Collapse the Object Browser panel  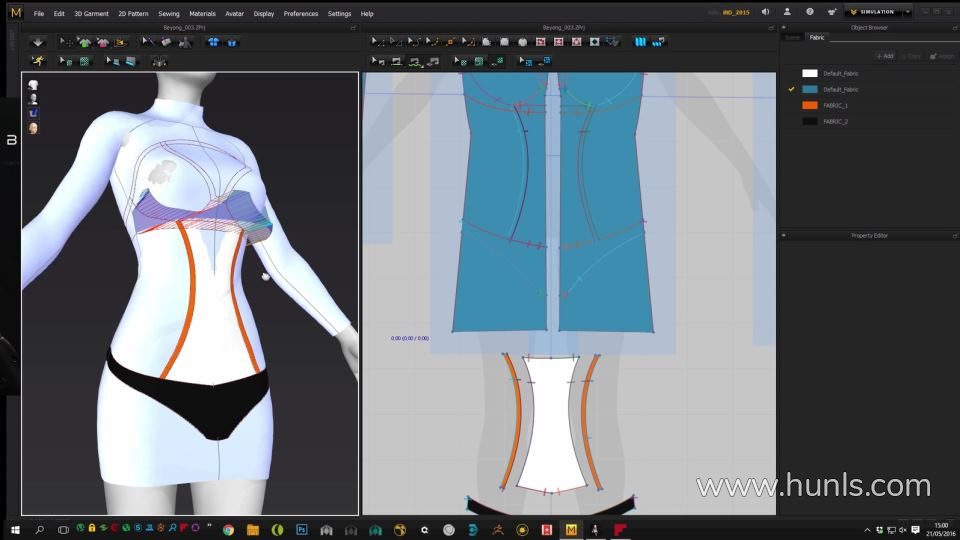pos(784,28)
